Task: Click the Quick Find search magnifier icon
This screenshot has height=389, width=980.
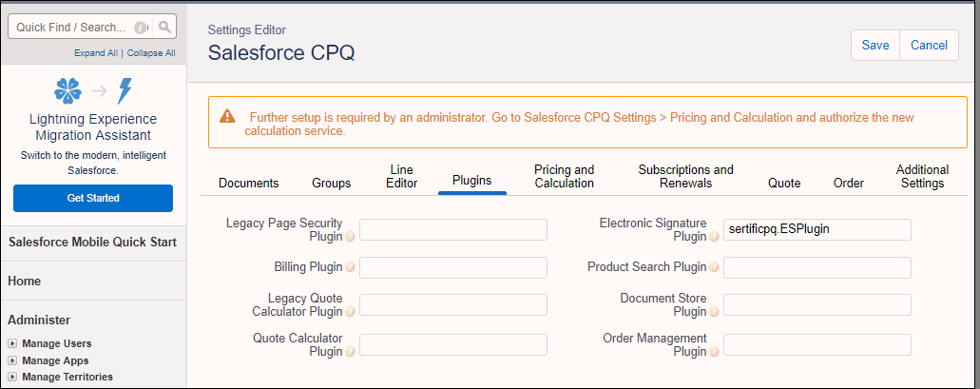Action: [164, 27]
